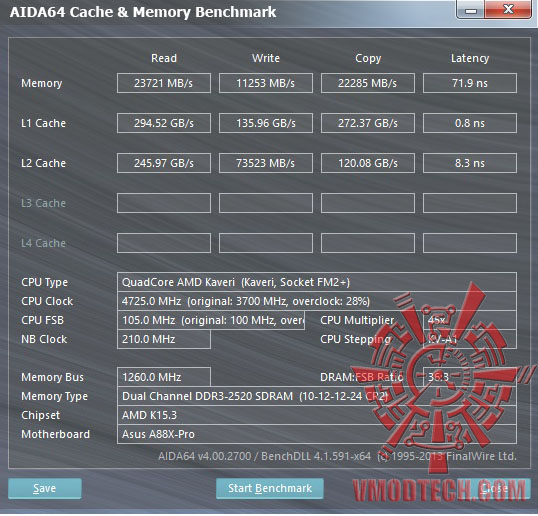Minimize the AIDA64 benchmark window
This screenshot has width=538, height=516.
(470, 10)
